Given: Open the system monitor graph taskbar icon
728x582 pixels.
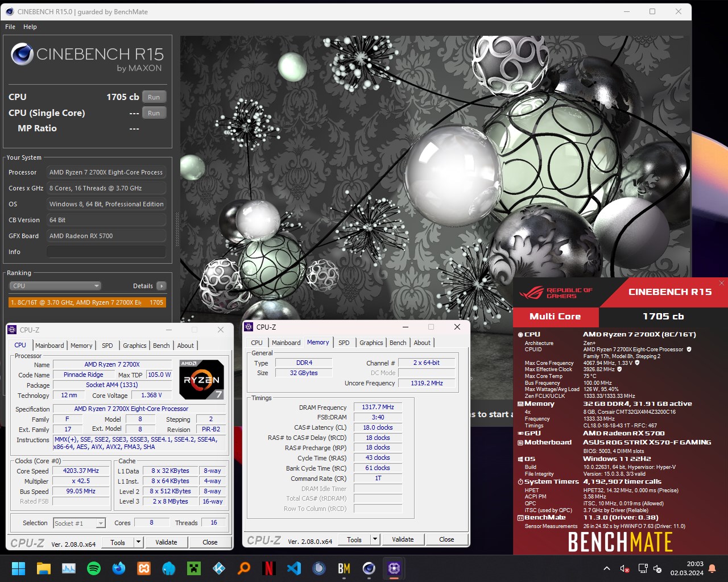Looking at the screenshot, I should pos(69,568).
